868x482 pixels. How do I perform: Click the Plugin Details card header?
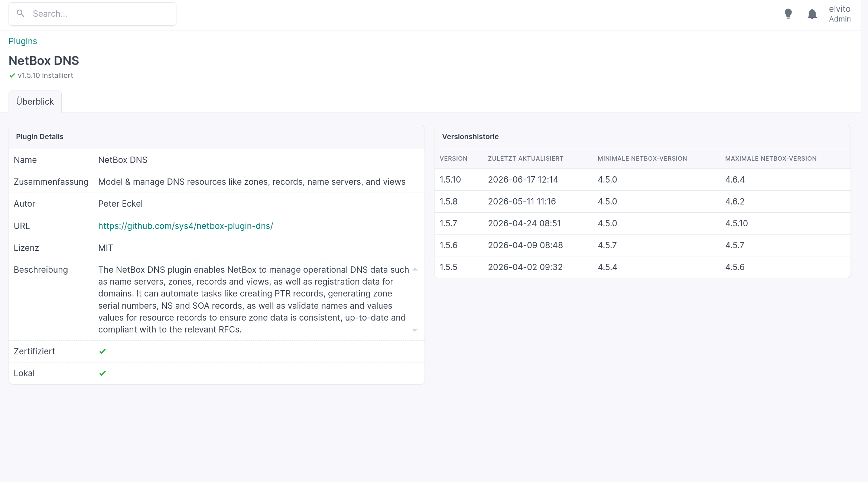(x=217, y=137)
